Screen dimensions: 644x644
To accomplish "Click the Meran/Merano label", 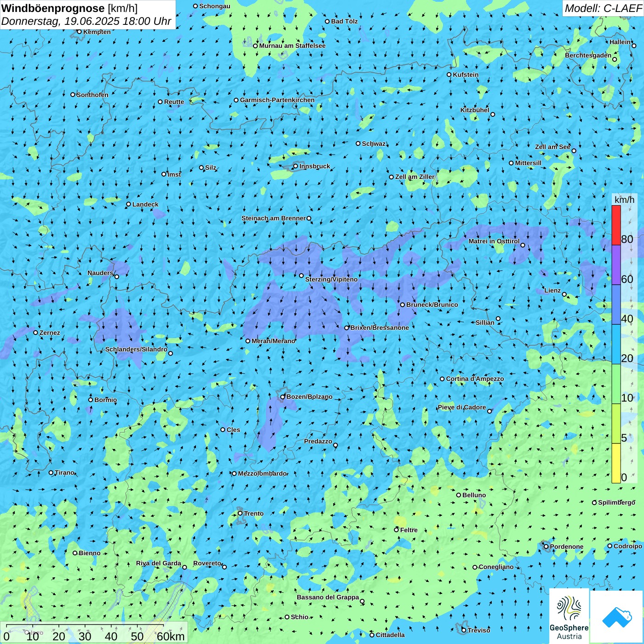I will click(x=273, y=341).
